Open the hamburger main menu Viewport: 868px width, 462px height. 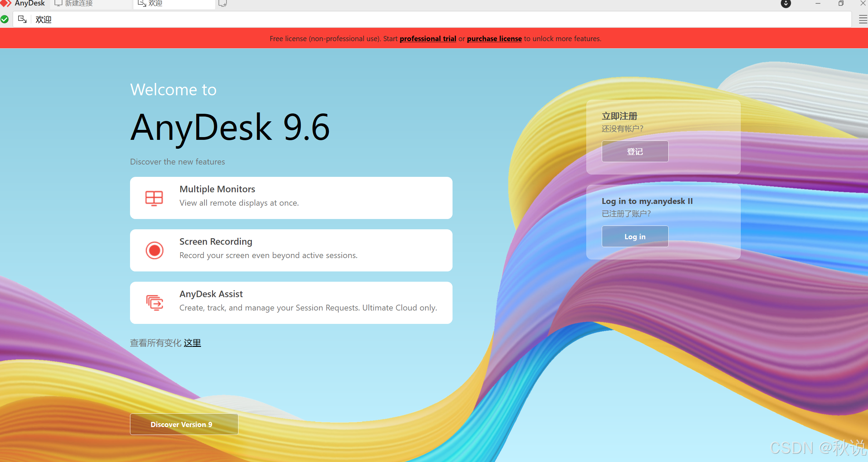pos(863,19)
